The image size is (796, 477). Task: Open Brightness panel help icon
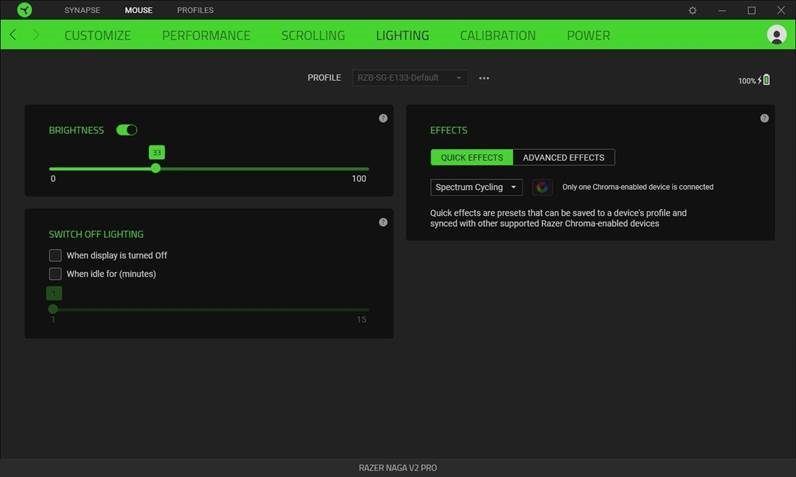click(383, 118)
